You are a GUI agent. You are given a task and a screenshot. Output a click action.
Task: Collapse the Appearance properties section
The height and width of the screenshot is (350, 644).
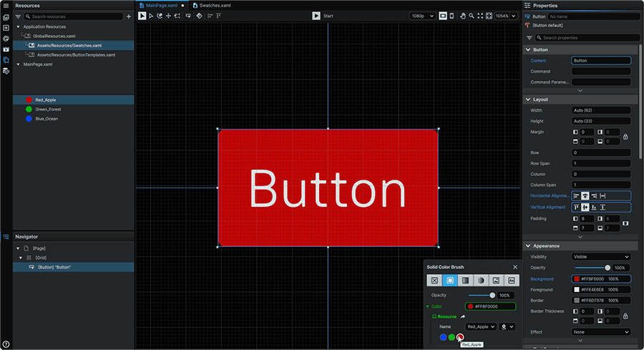click(x=528, y=246)
